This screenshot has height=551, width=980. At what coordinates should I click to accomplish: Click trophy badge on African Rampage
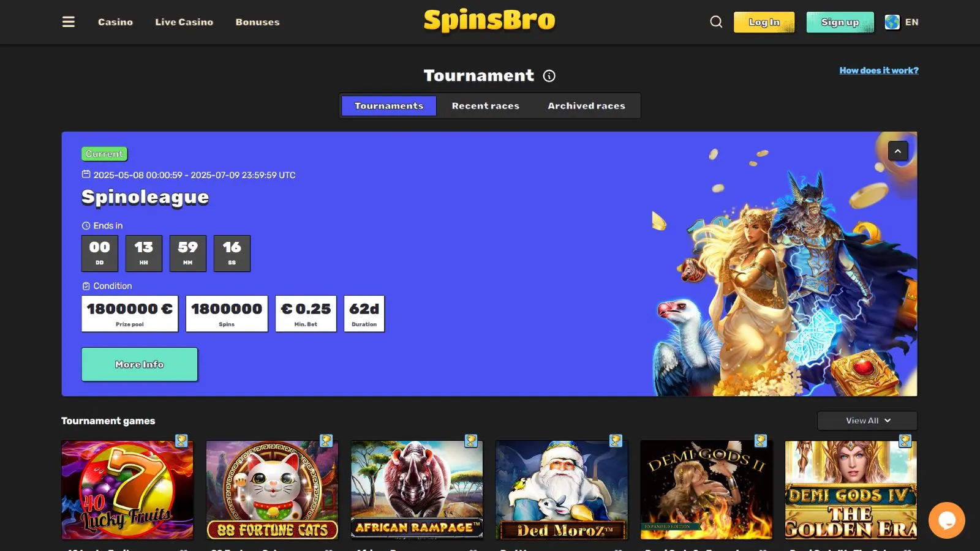[471, 440]
